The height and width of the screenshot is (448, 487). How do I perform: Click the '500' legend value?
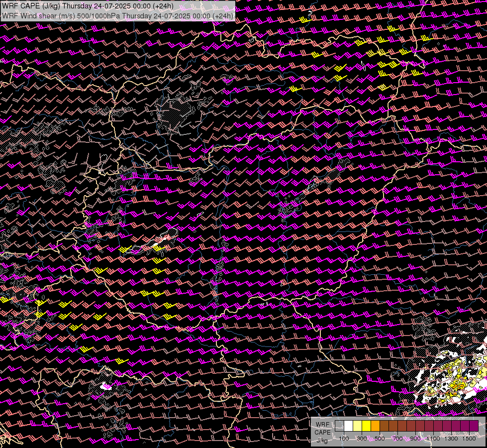click(380, 439)
